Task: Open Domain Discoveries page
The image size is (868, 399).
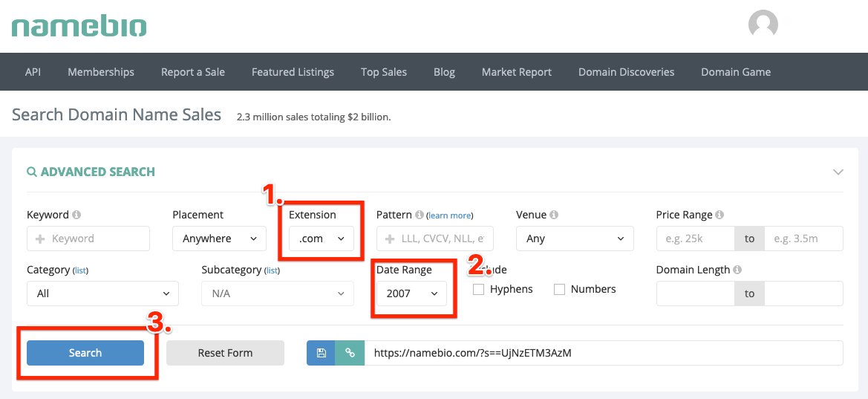Action: coord(626,72)
